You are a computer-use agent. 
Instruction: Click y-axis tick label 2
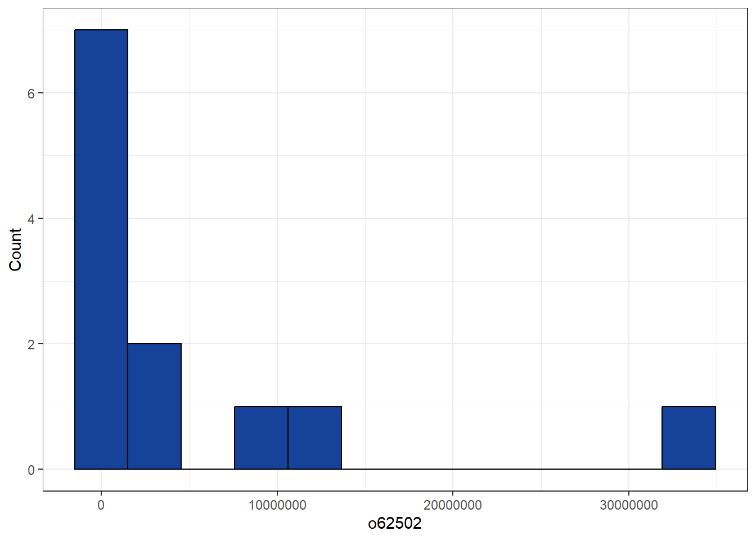click(31, 344)
